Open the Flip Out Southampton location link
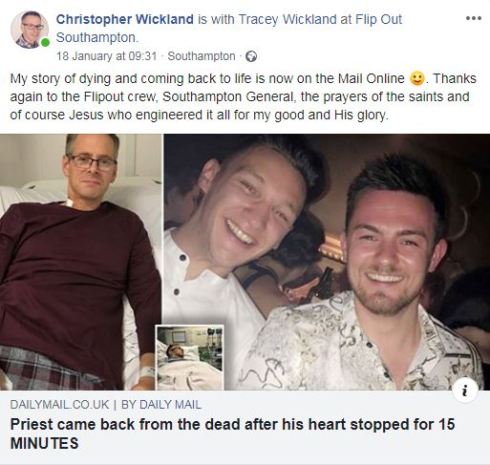The width and height of the screenshot is (490, 465). [229, 28]
